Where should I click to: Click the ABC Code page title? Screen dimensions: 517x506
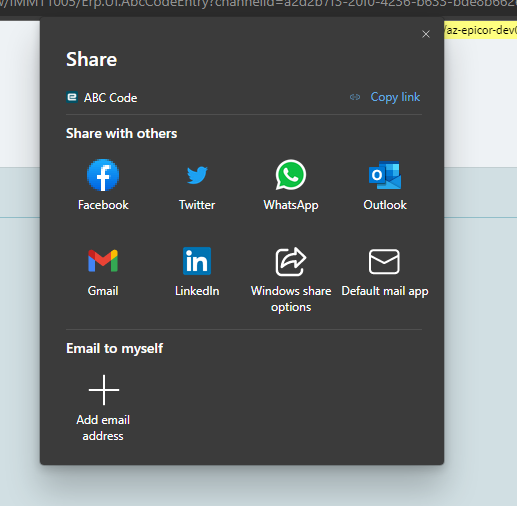pos(110,98)
